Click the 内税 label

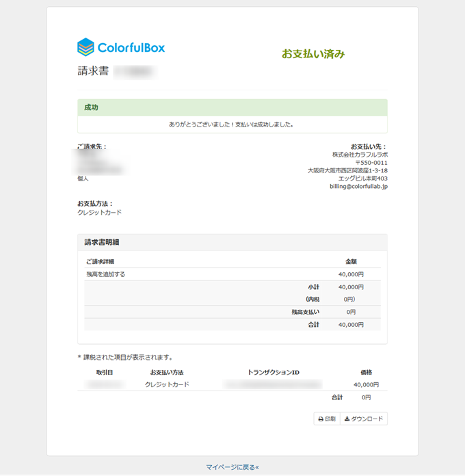click(x=313, y=300)
